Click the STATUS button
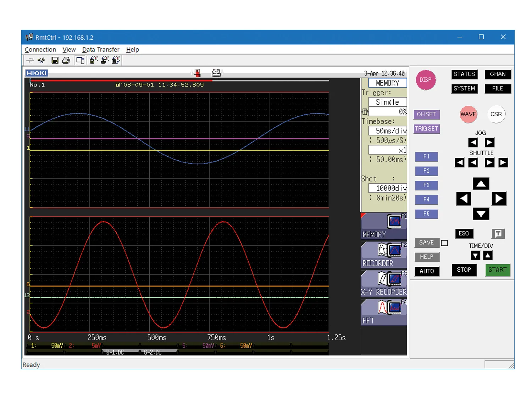Image resolution: width=532 pixels, height=399 pixels. 464,74
